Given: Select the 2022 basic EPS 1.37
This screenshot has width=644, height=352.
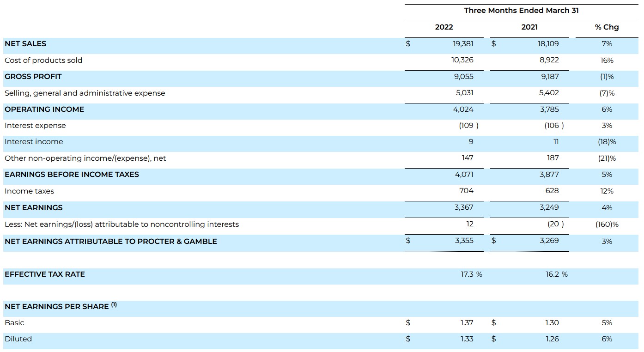Looking at the screenshot, I should 467,323.
